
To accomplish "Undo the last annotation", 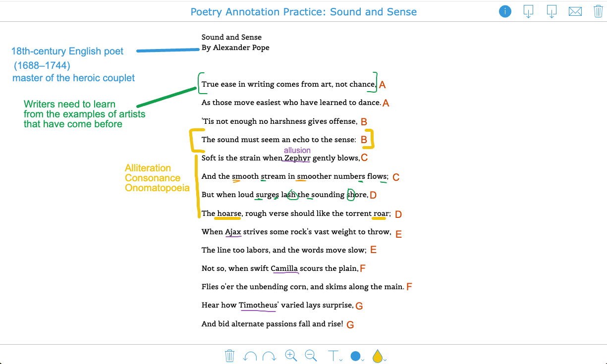I will [250, 356].
